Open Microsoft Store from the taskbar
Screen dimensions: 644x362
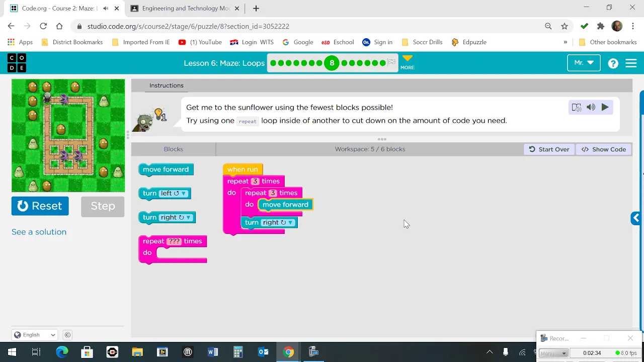87,352
